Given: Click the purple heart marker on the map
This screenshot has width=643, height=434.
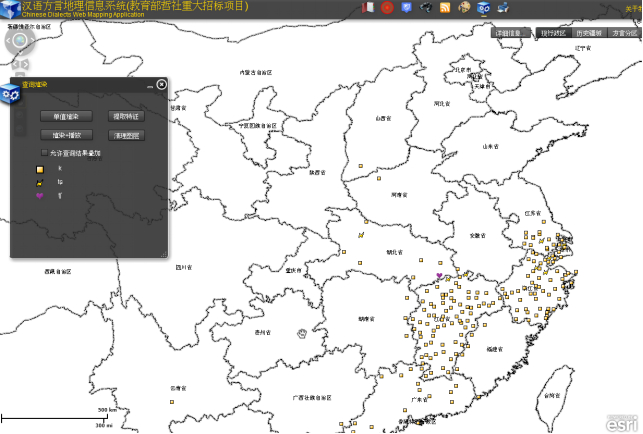Looking at the screenshot, I should (439, 275).
